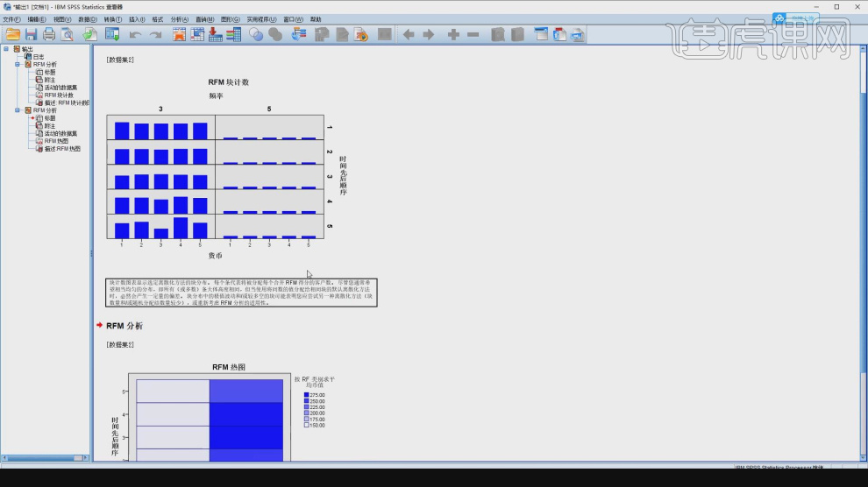Click the outline pane horizontal scrollbar
The width and height of the screenshot is (868, 487).
click(45, 458)
